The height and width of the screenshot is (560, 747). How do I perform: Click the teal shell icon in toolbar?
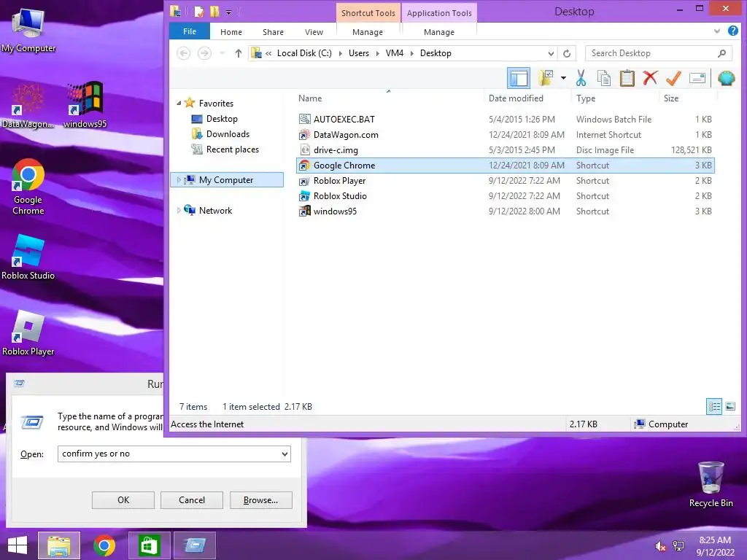point(726,78)
